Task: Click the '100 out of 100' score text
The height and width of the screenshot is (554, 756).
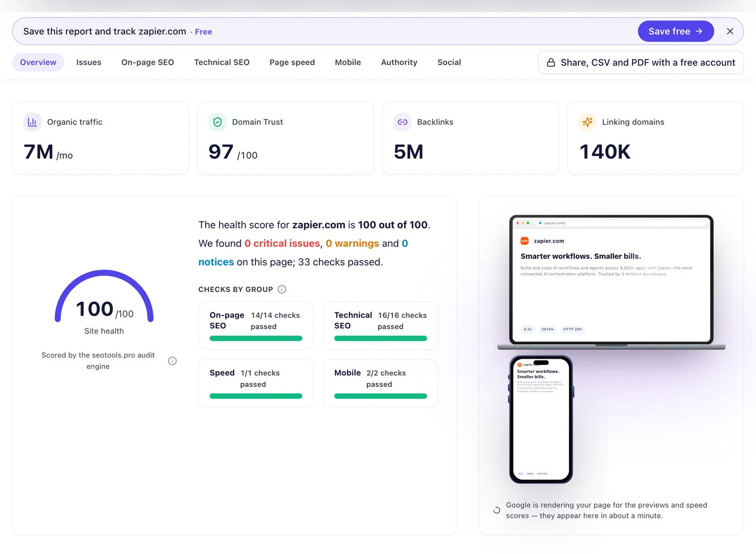Action: click(393, 225)
